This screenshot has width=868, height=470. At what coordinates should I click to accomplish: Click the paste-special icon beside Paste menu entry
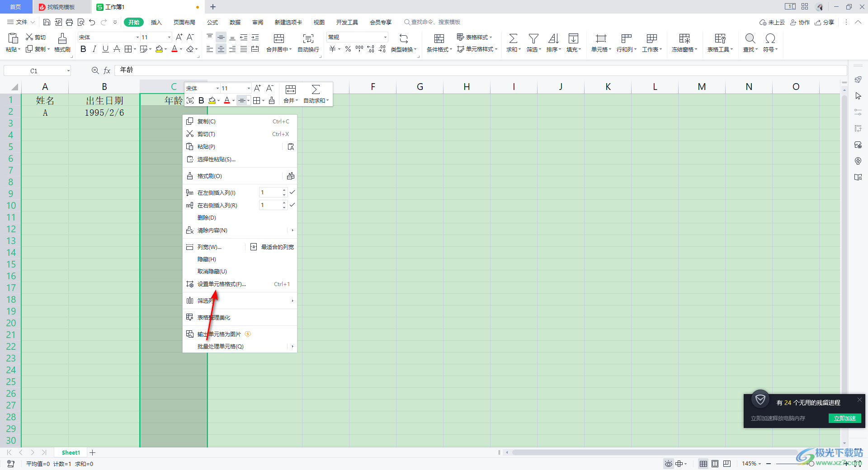coord(291,146)
